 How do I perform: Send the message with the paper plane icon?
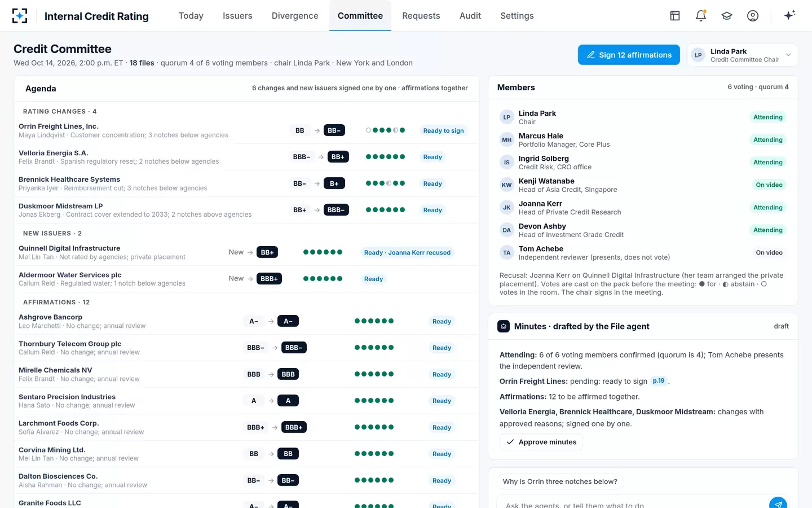tap(778, 504)
